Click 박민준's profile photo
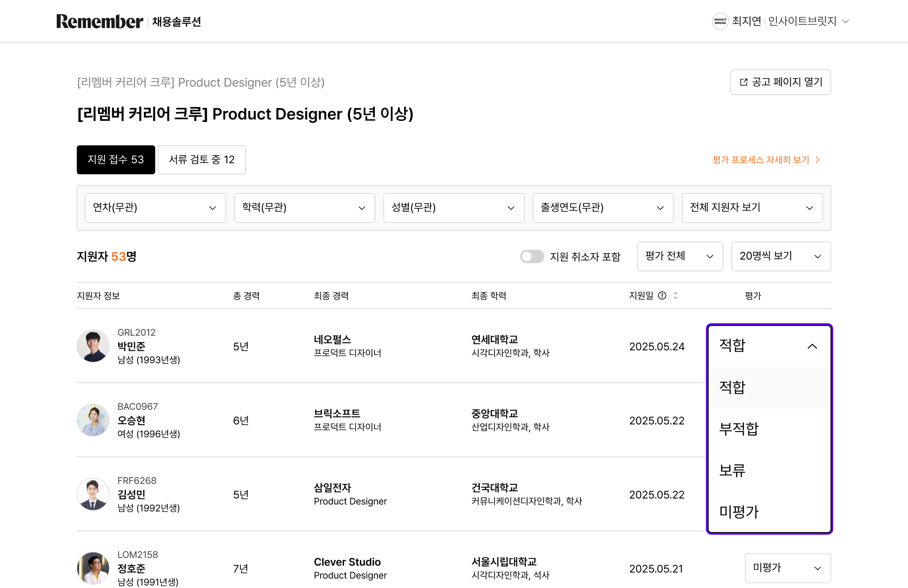 93,346
